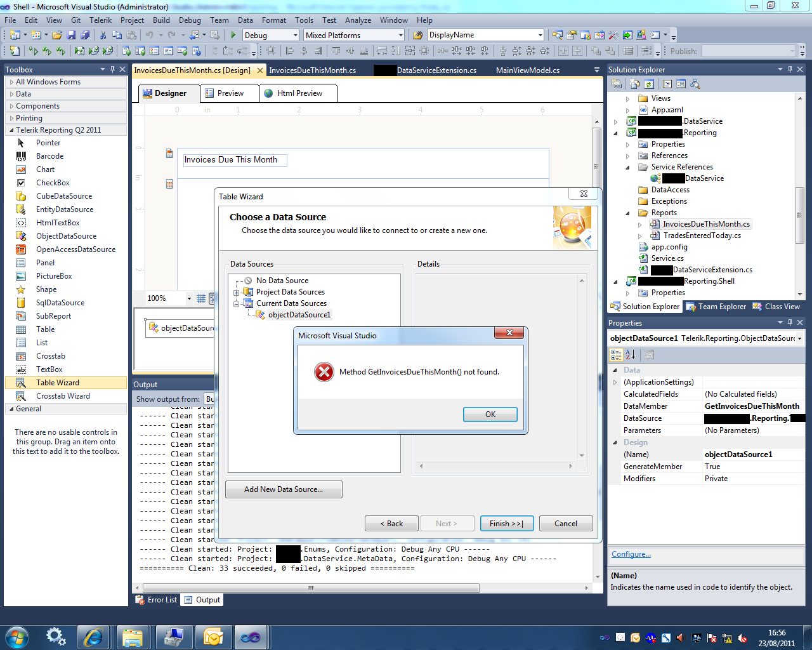This screenshot has height=650, width=812.
Task: Expand (ApplicationSettings) in Properties grid
Action: coord(615,382)
